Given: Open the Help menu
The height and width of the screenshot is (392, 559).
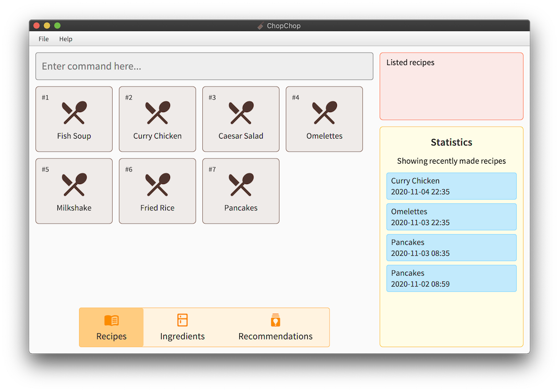Looking at the screenshot, I should tap(66, 39).
